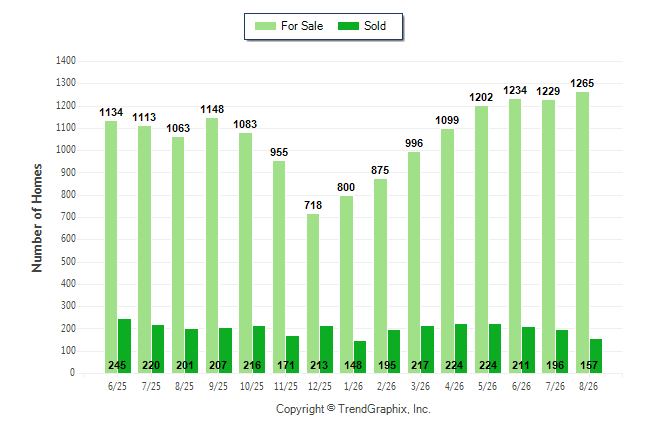The width and height of the screenshot is (646, 434).
Task: Click the 6/25 For Sale bar labeled 1134
Action: point(111,247)
